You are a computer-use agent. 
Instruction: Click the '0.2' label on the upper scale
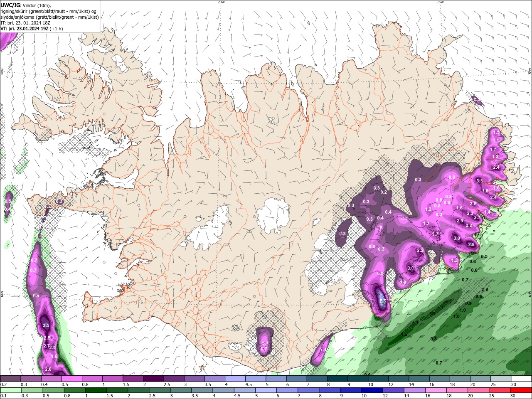3,384
